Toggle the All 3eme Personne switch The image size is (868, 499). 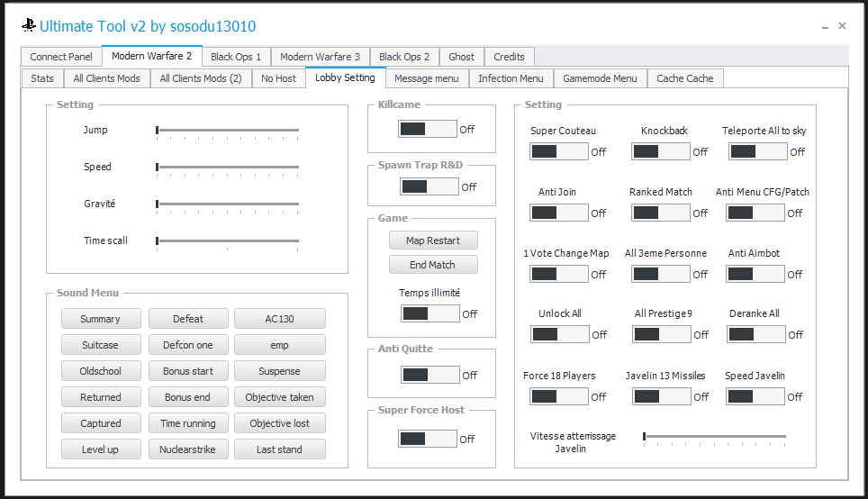[661, 274]
